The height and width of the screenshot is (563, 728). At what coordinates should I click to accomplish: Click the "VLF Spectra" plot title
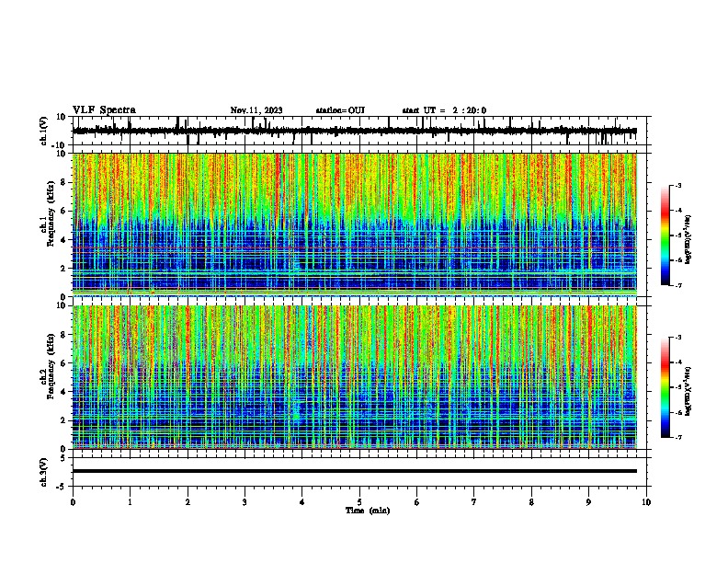104,110
